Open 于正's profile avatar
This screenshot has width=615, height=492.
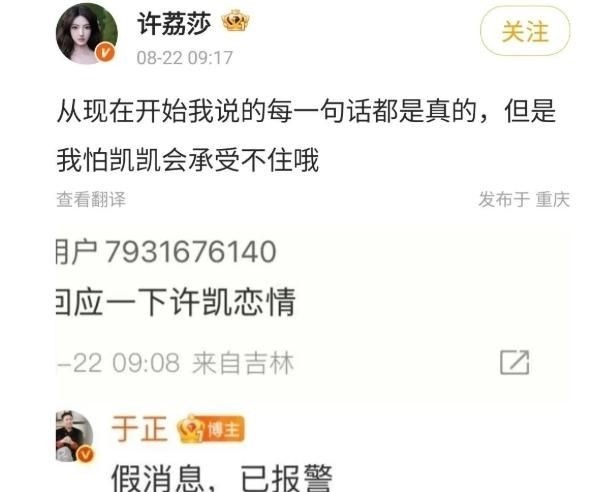point(75,436)
